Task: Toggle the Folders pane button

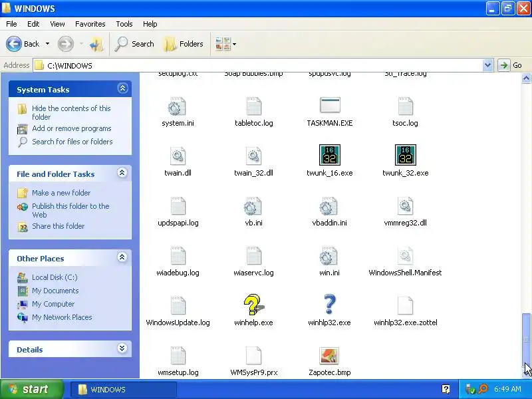Action: [184, 44]
